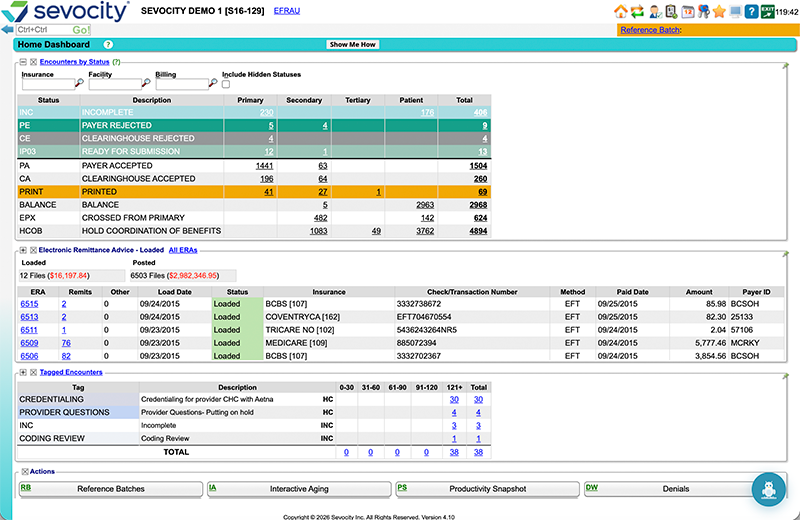Click the Insurance filter input field
800x520 pixels.
48,84
